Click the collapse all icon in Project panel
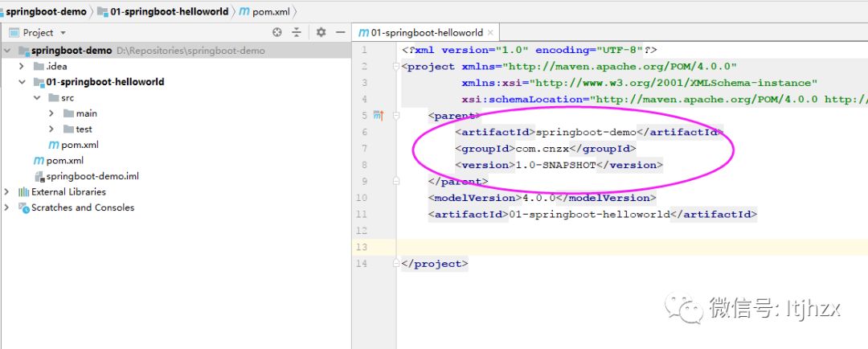The image size is (868, 349). click(x=297, y=32)
